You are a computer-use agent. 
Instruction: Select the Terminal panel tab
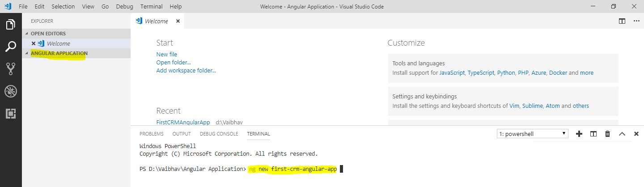tap(258, 134)
